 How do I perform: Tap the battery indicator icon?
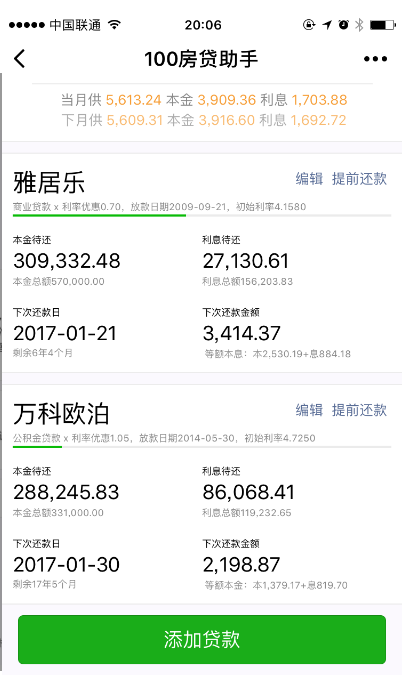383,25
